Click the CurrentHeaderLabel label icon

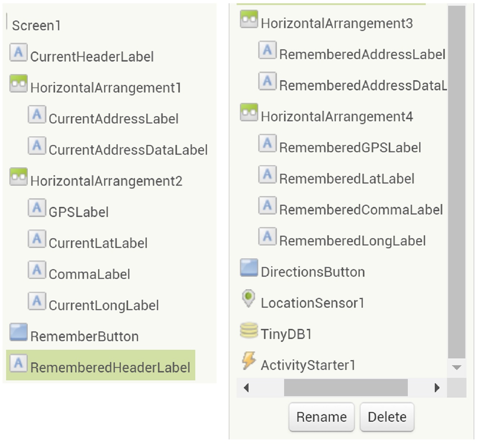(19, 53)
